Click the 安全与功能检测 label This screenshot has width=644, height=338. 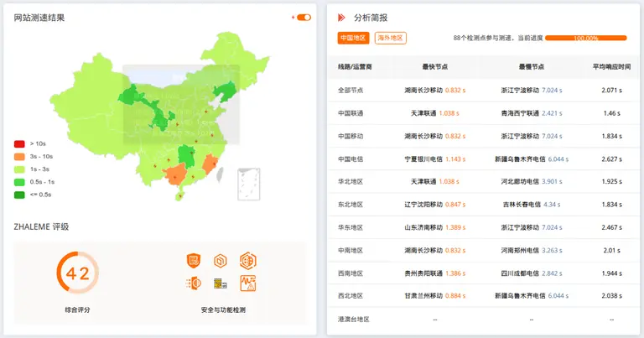(x=223, y=309)
